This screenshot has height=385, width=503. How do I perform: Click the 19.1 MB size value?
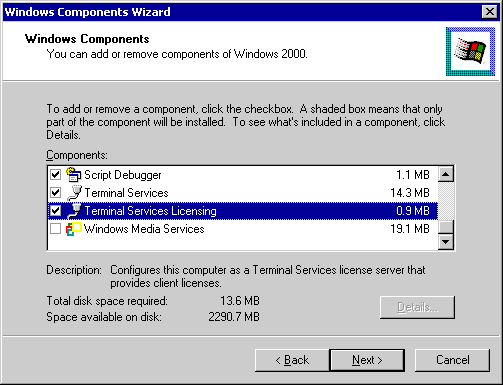click(410, 229)
